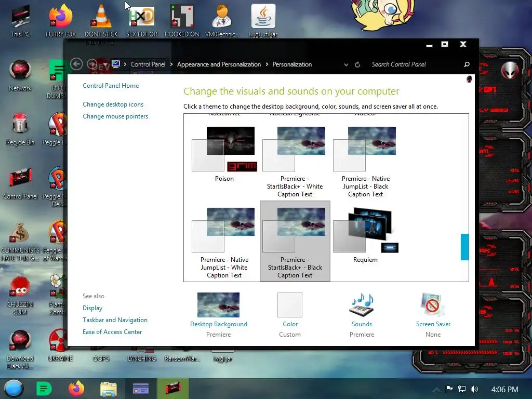Open the volume speaker tray icon
532x399 pixels.
pos(474,389)
